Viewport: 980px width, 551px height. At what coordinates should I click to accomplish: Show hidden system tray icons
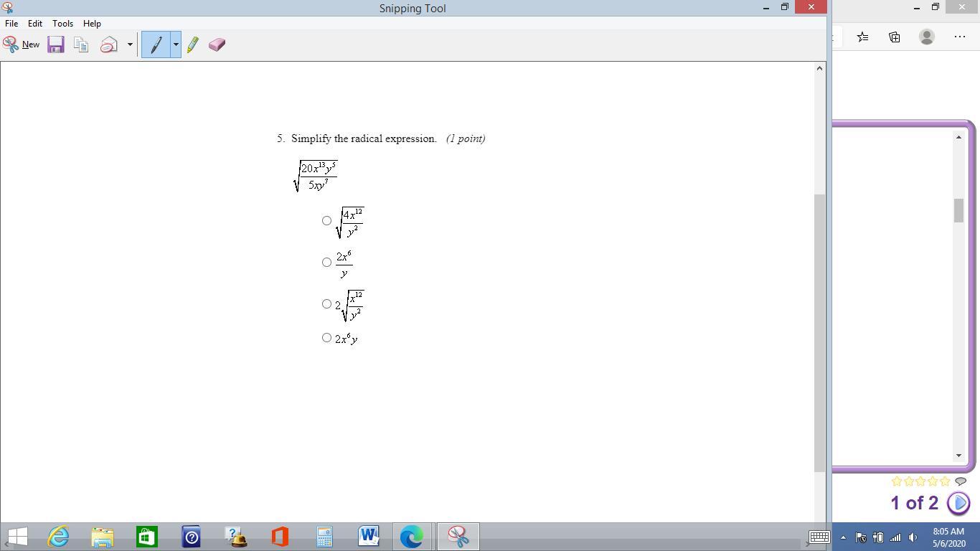(x=843, y=537)
